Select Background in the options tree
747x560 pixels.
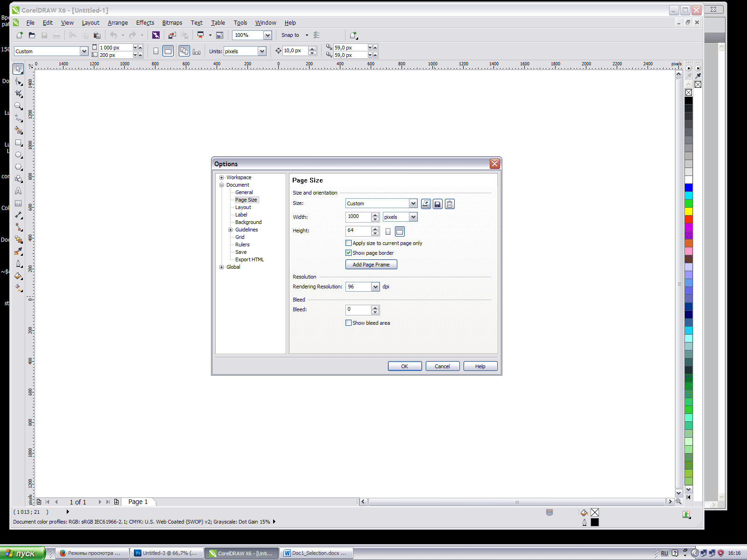(x=248, y=223)
